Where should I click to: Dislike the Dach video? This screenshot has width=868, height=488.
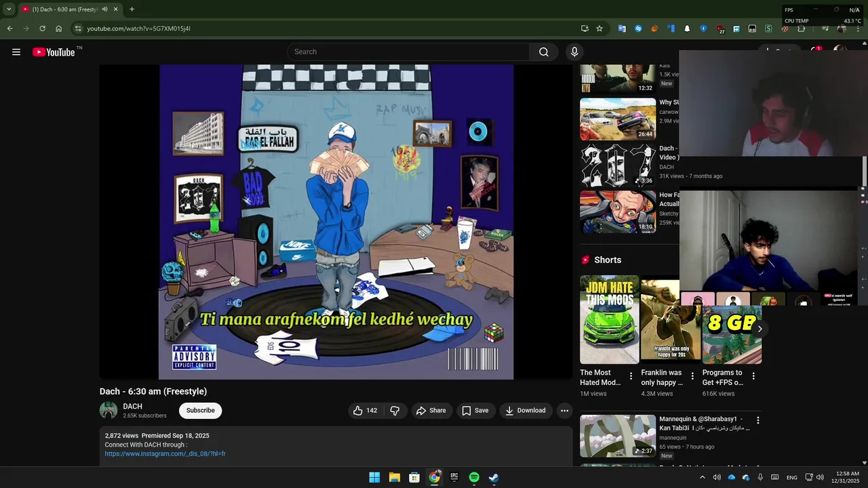395,411
